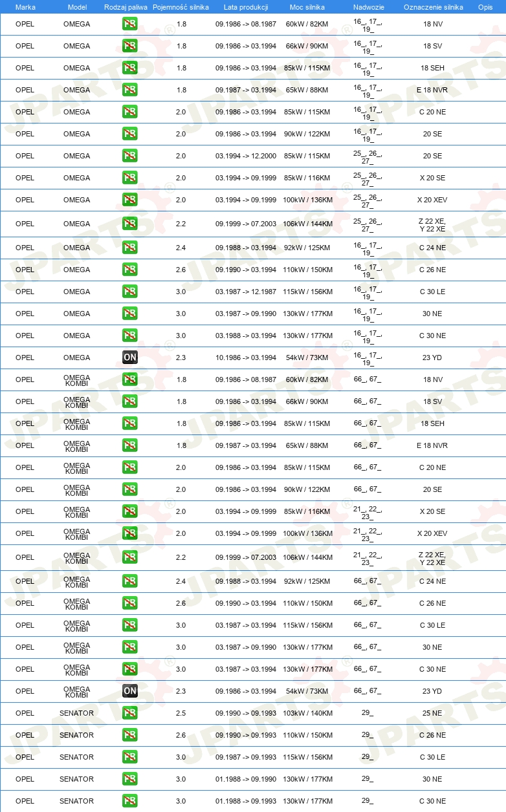Click the PB fuel icon for OMEGA KOMBI 18 NV
The image size is (506, 812).
pyautogui.click(x=130, y=379)
